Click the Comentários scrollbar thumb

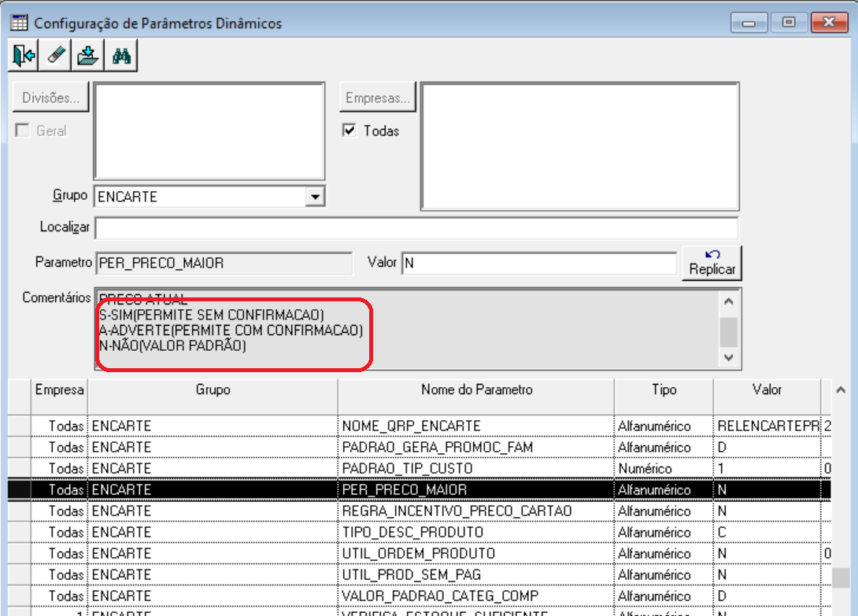(728, 331)
